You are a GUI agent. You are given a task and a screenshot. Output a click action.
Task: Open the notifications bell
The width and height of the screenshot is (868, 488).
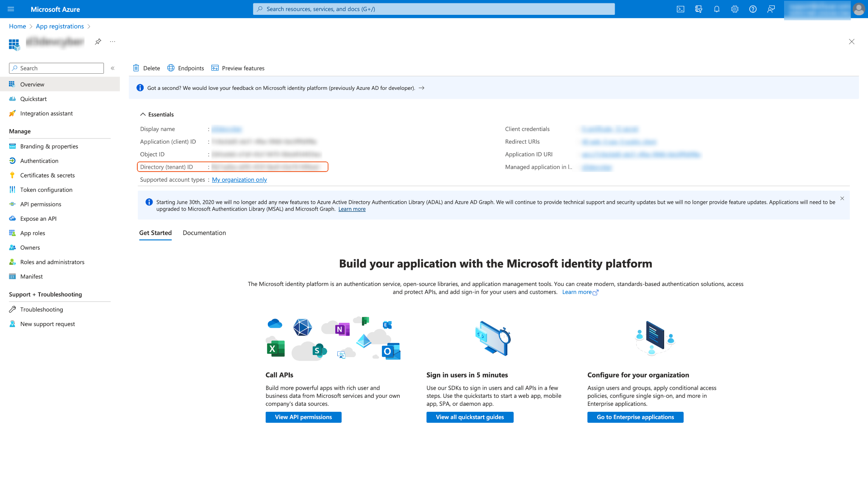(717, 9)
